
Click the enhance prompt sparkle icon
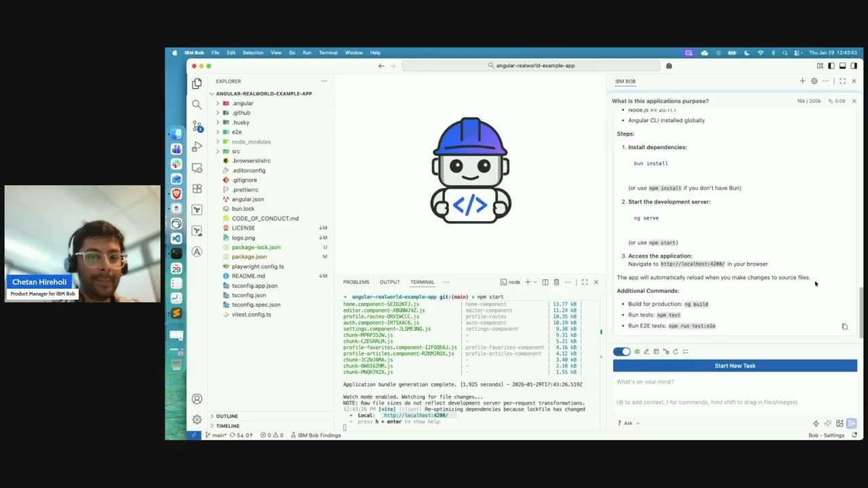827,424
